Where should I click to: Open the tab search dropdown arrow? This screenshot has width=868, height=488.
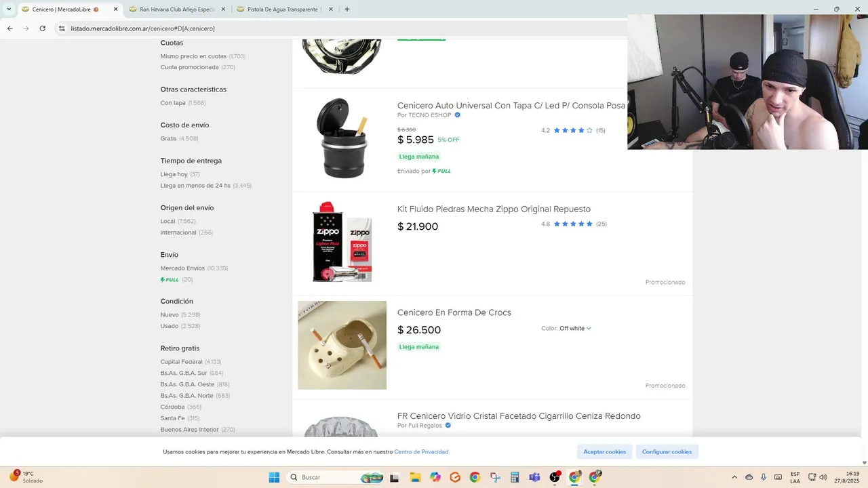9,9
